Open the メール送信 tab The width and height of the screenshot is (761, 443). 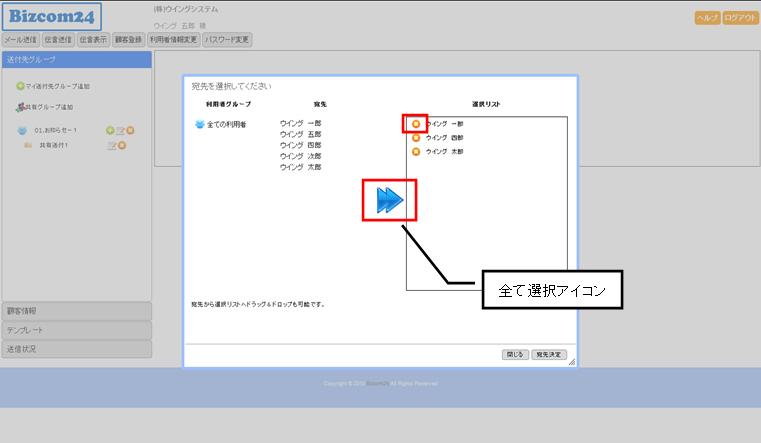[21, 40]
